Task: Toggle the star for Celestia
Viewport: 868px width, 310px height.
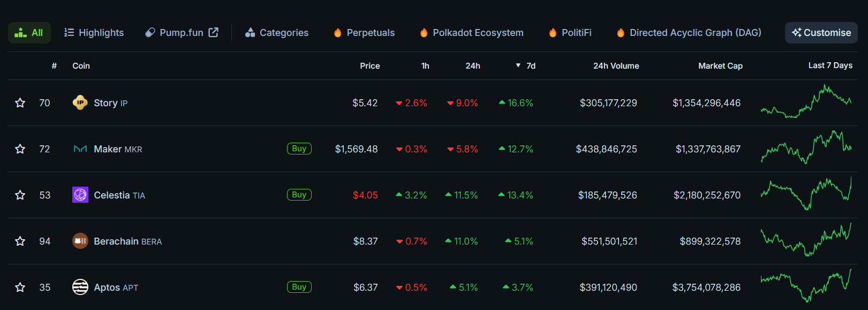Action: [x=20, y=195]
